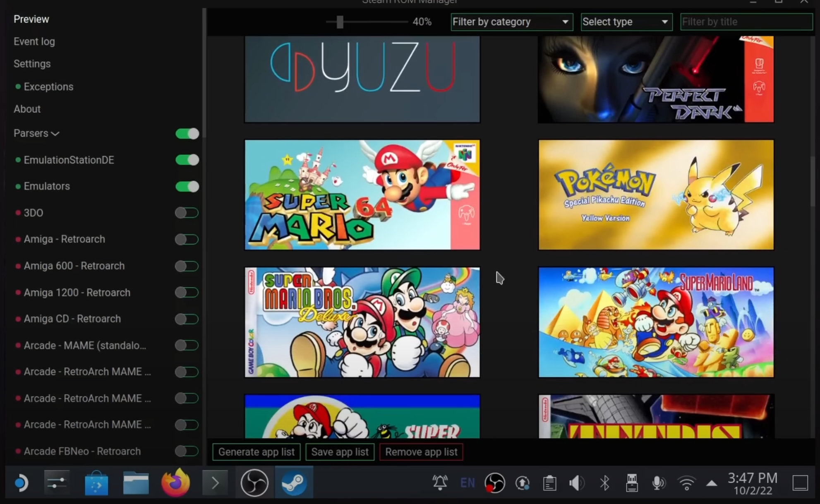Select the Super Mario Bros. Deluxe artwork
Viewport: 820px width, 504px height.
(362, 322)
